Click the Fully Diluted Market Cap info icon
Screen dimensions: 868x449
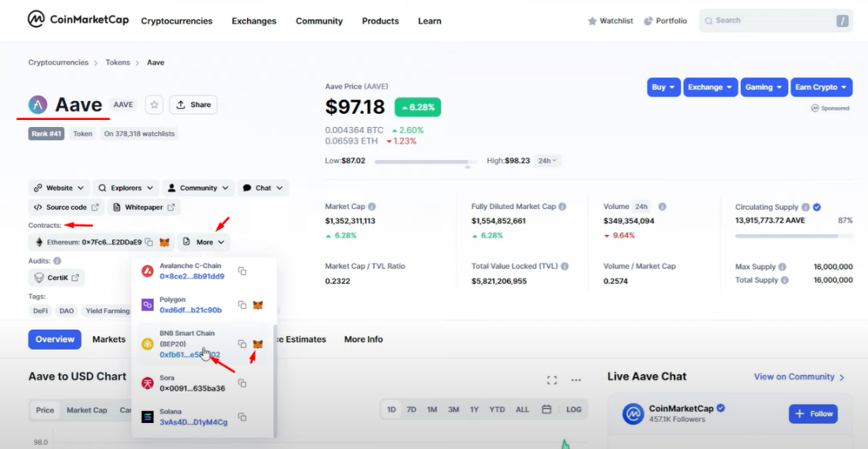click(x=562, y=206)
